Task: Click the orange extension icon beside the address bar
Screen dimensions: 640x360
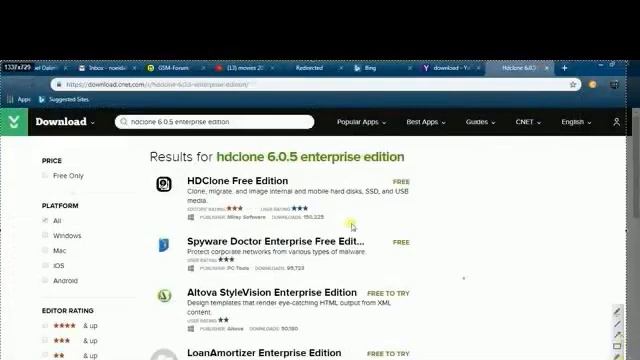Action: 593,84
